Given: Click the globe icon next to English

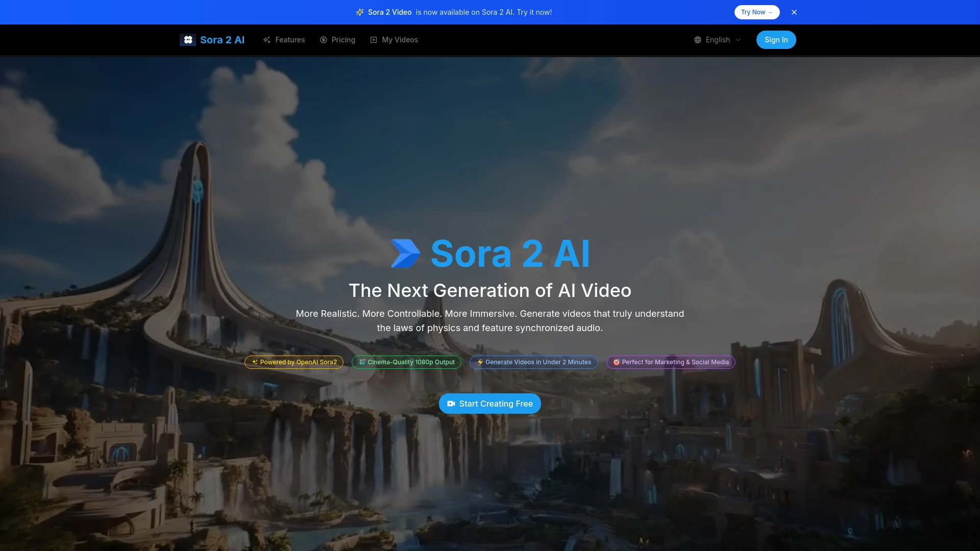Looking at the screenshot, I should point(698,39).
